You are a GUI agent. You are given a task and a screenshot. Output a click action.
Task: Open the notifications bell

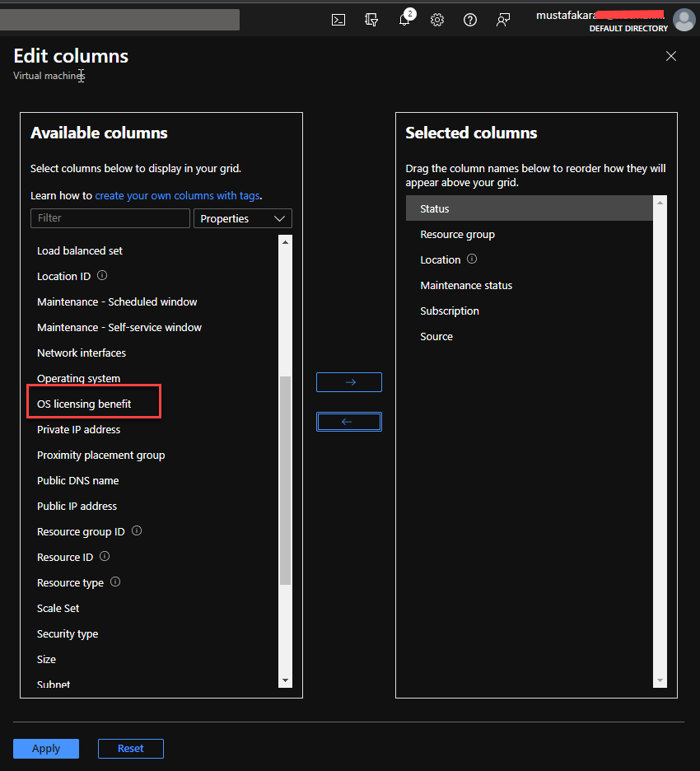[x=404, y=20]
